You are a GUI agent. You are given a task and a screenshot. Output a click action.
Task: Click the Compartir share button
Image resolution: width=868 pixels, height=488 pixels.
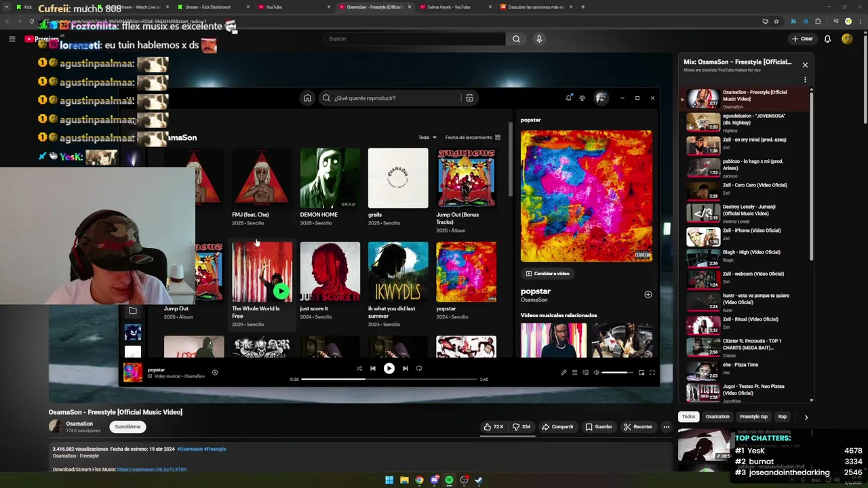tap(557, 427)
